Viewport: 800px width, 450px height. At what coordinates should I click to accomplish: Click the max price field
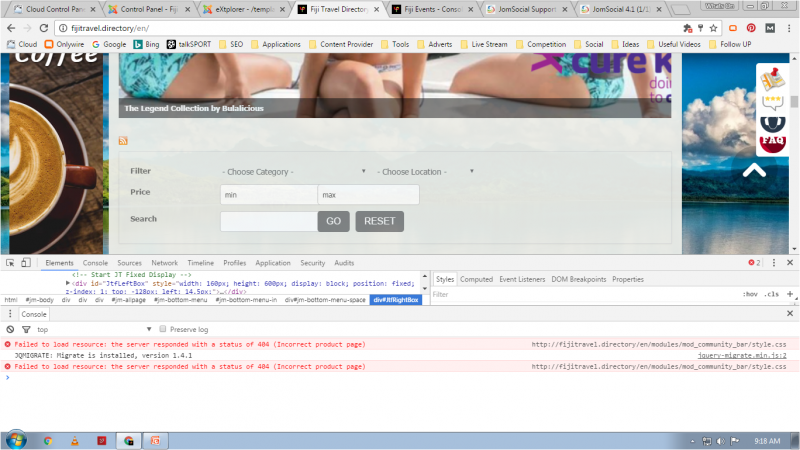pos(368,194)
